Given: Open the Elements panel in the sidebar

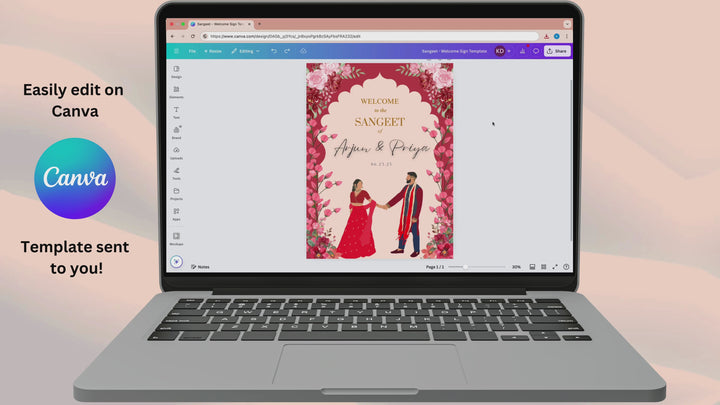Looking at the screenshot, I should [x=176, y=92].
